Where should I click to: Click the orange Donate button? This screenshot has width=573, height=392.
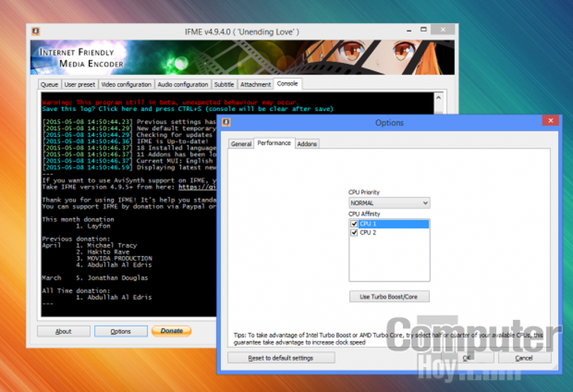click(172, 331)
